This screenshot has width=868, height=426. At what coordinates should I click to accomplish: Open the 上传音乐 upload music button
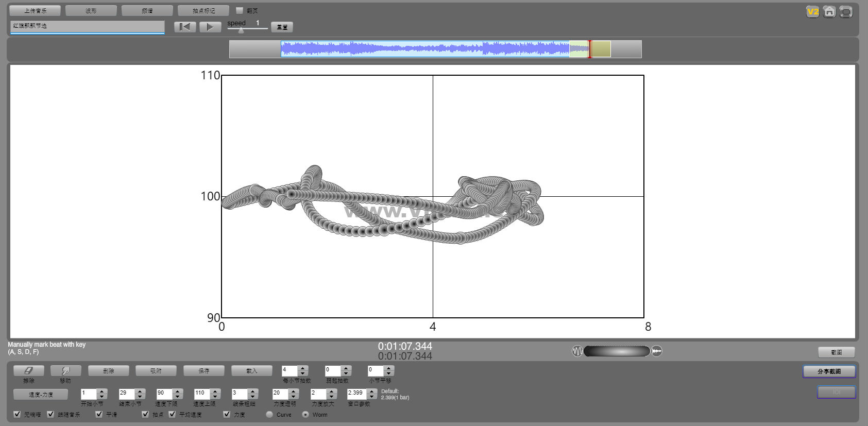point(35,10)
